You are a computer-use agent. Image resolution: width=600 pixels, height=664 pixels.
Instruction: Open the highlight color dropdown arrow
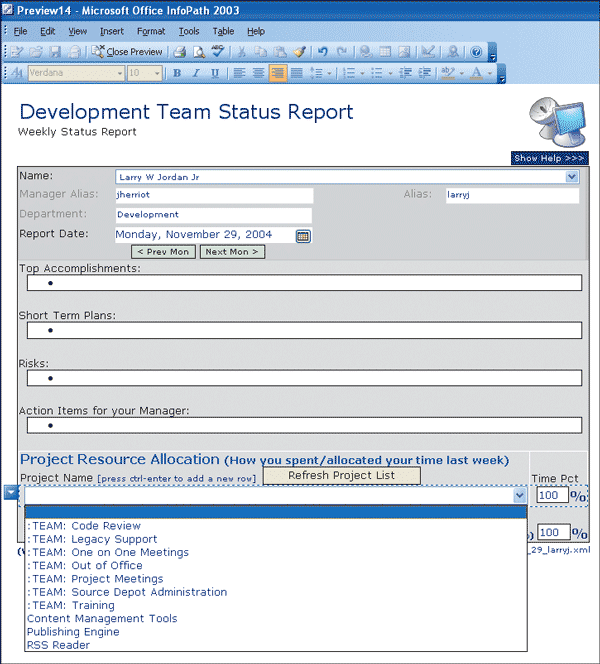tap(462, 73)
